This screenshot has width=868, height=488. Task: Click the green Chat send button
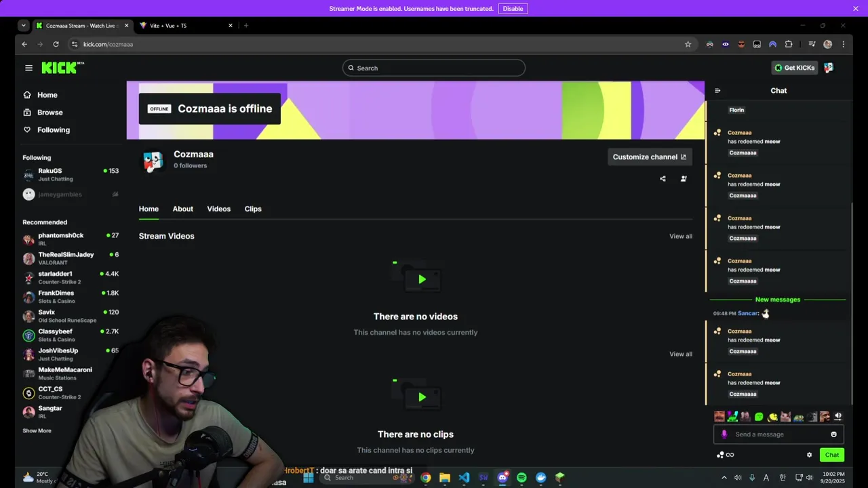coord(832,455)
